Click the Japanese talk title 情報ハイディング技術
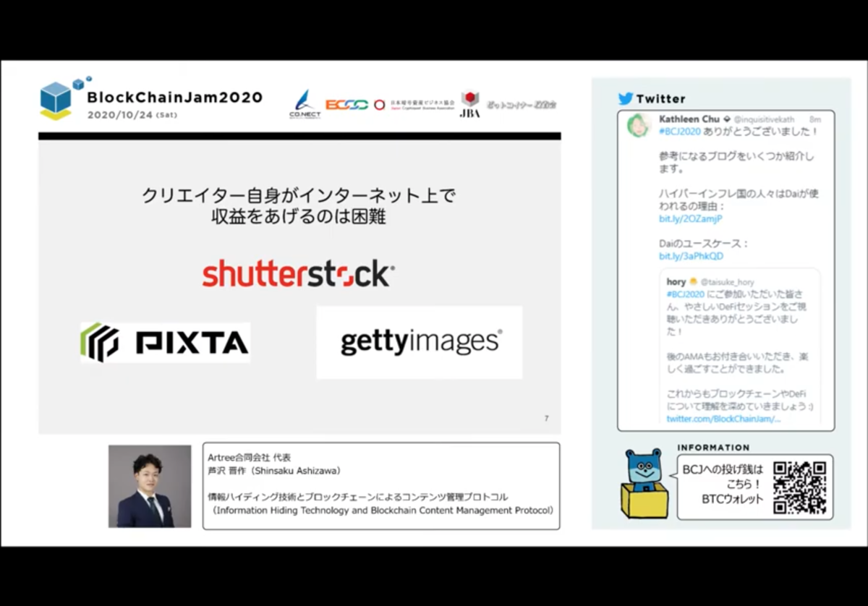 [x=357, y=497]
